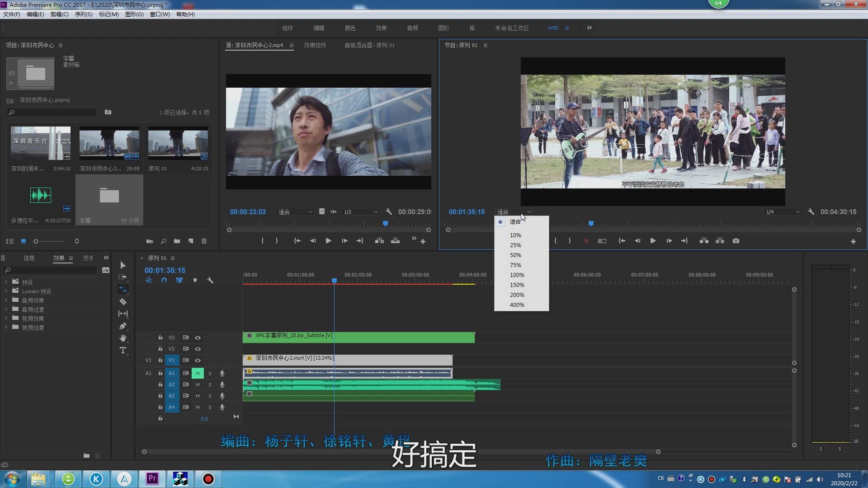The width and height of the screenshot is (868, 488).
Task: Toggle V2 track output eye
Action: 198,349
